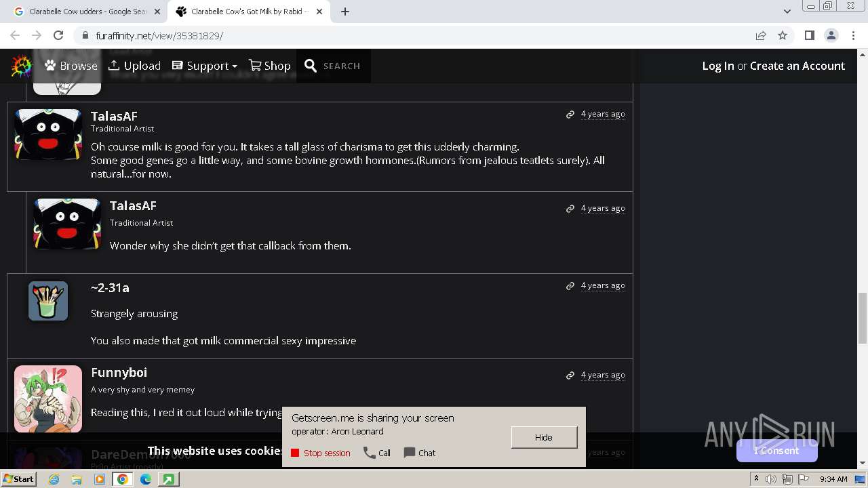Open the Chrome profile icon
Screen dimensions: 868x488
click(831, 35)
